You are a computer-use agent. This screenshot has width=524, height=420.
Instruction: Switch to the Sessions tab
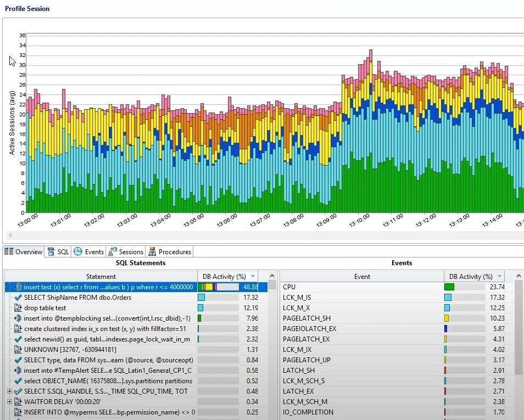click(x=126, y=251)
